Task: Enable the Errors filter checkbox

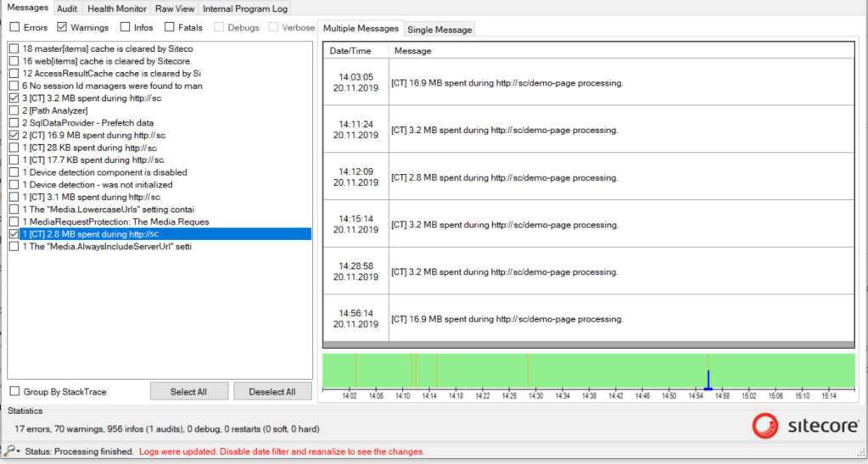Action: point(14,28)
